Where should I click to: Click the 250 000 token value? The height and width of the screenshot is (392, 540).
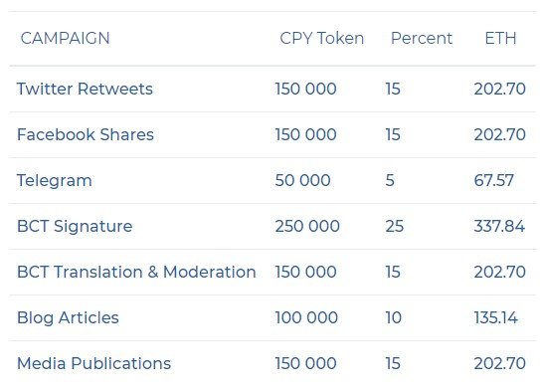pyautogui.click(x=307, y=226)
